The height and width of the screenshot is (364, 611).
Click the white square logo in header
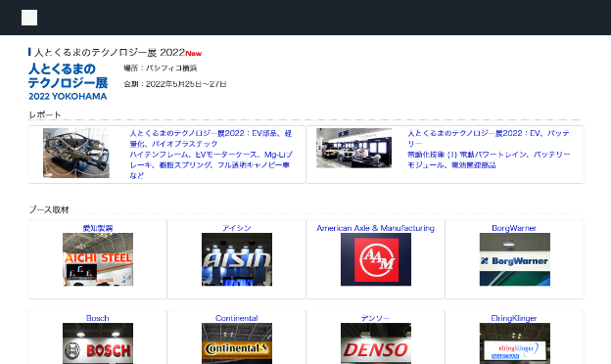(29, 18)
